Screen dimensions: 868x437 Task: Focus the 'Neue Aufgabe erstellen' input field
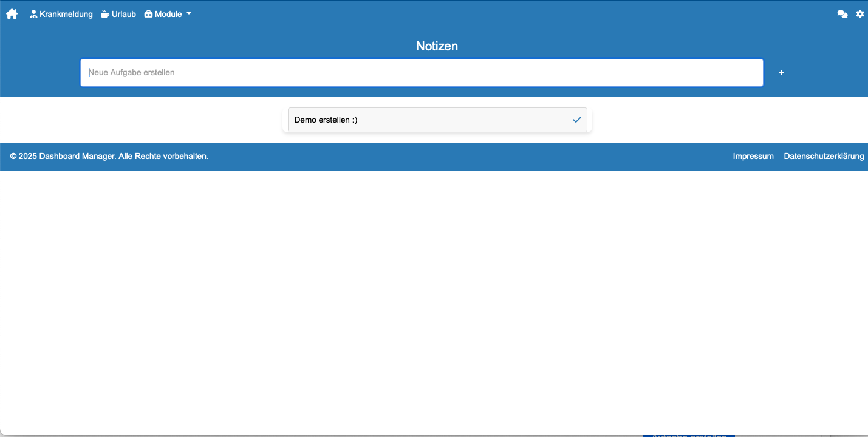click(422, 73)
